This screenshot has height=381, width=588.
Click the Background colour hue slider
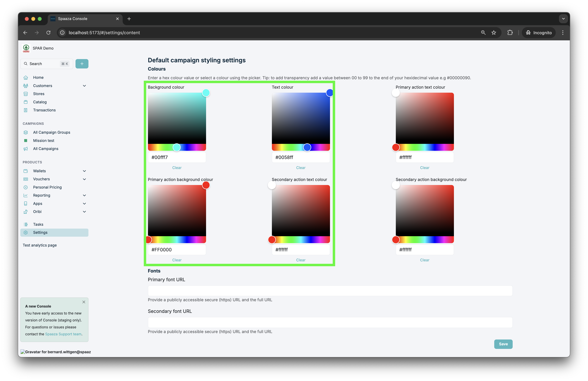[x=177, y=148]
